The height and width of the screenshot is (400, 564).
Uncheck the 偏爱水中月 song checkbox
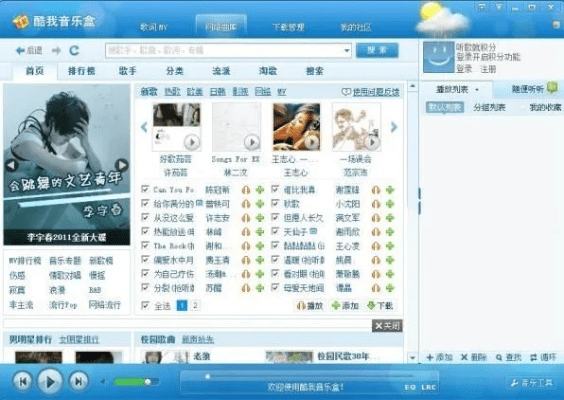145,259
